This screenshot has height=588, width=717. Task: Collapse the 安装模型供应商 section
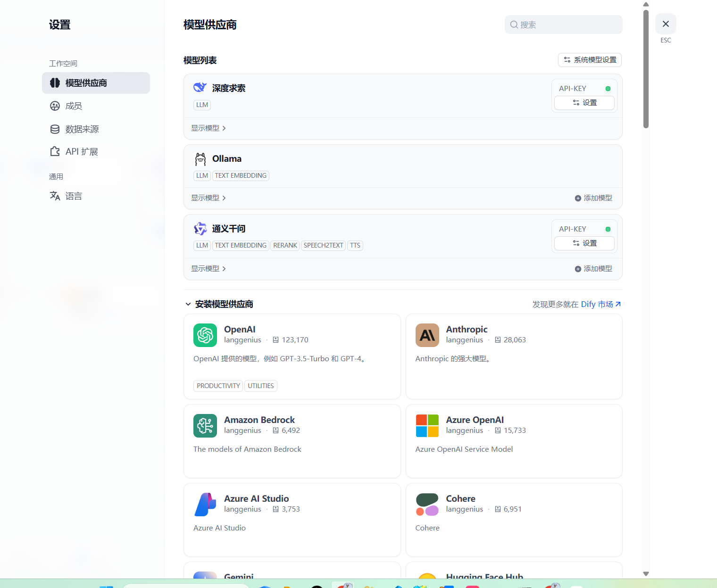[x=188, y=304]
